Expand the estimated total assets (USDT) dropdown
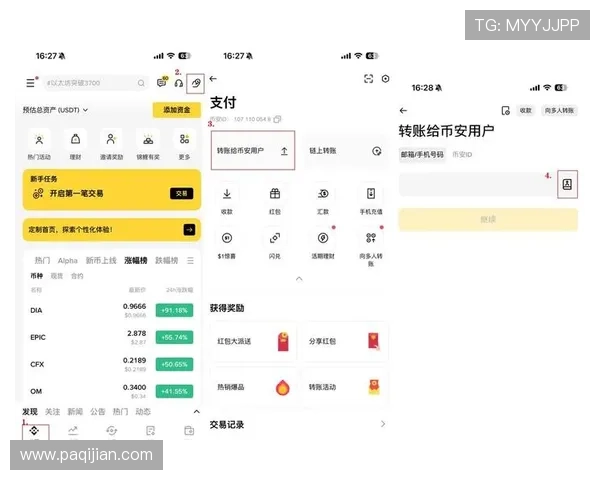Viewport: 600px width, 480px height. pyautogui.click(x=55, y=110)
